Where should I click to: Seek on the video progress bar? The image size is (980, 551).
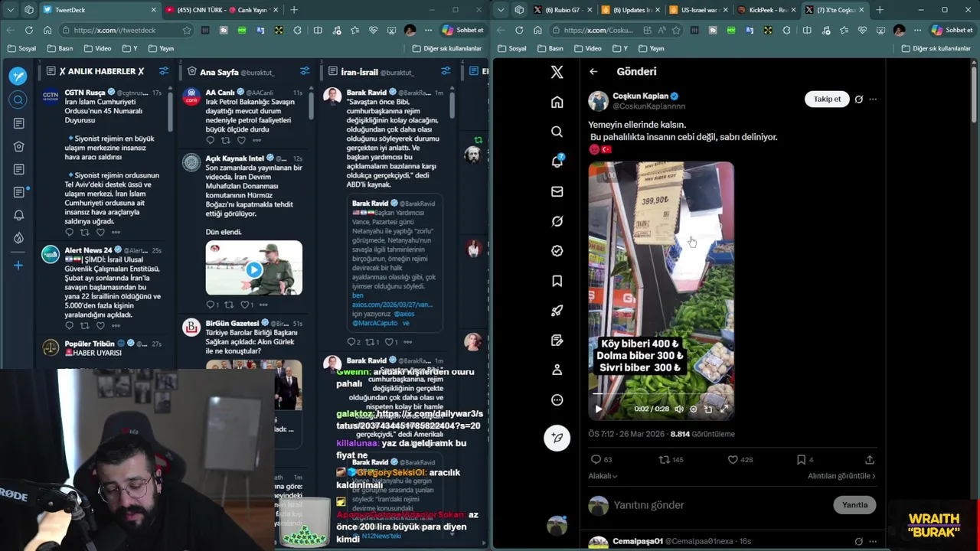(661, 394)
